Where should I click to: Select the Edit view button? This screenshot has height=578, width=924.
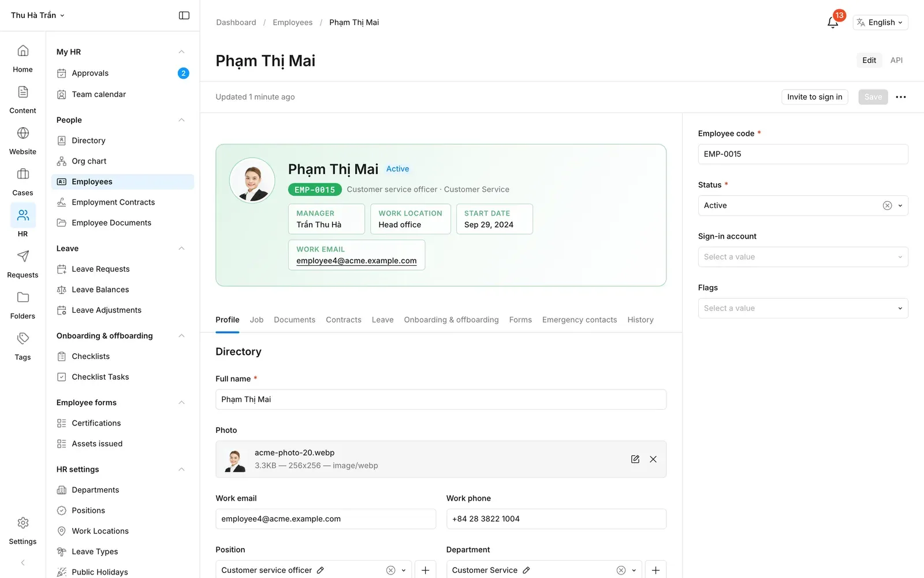869,60
